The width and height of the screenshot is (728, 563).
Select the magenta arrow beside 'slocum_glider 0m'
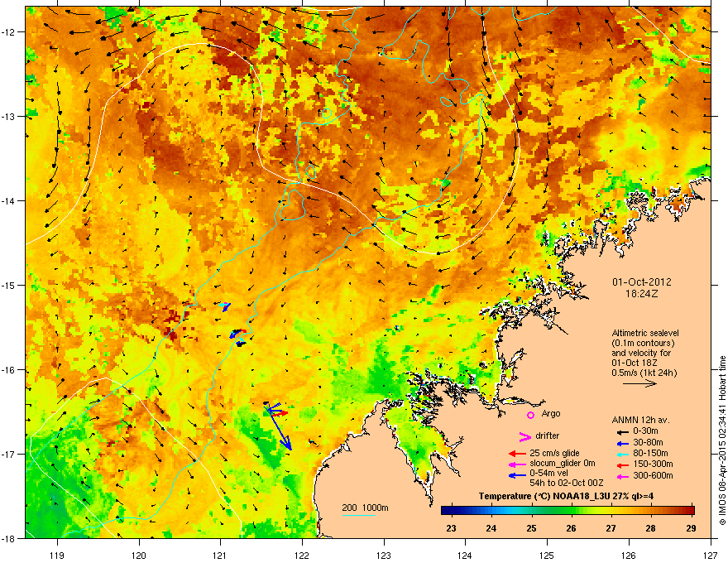tap(517, 464)
